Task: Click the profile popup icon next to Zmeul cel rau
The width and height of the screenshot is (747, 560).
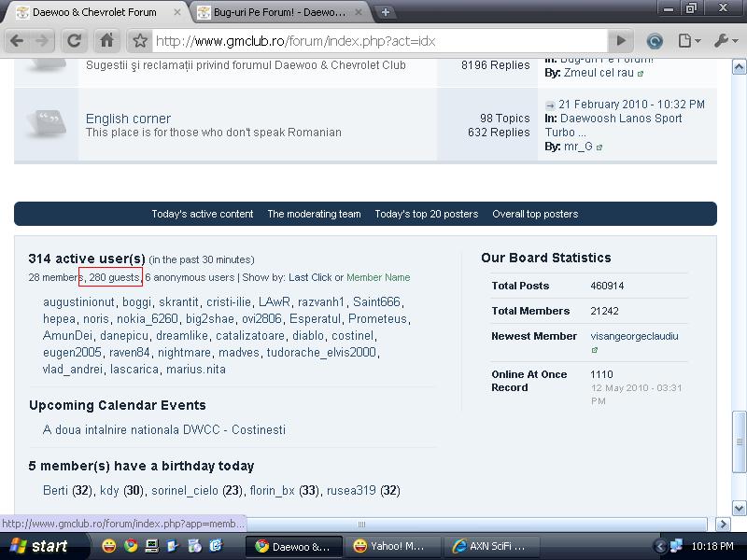Action: click(641, 74)
